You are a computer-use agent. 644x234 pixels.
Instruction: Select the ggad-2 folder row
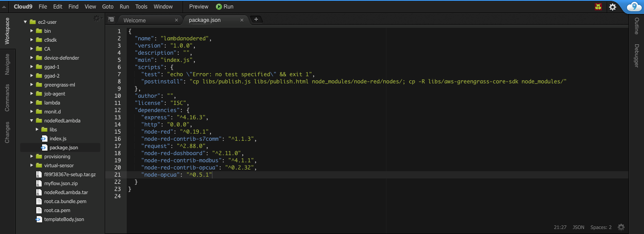pos(60,76)
